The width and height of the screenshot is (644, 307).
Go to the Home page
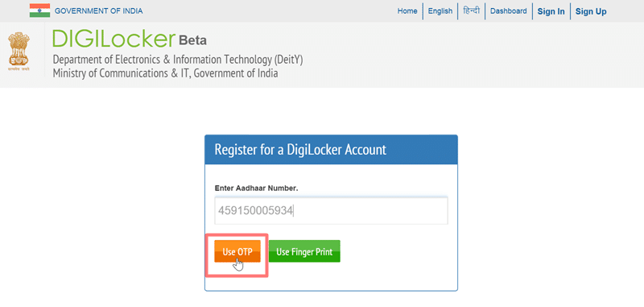click(407, 11)
